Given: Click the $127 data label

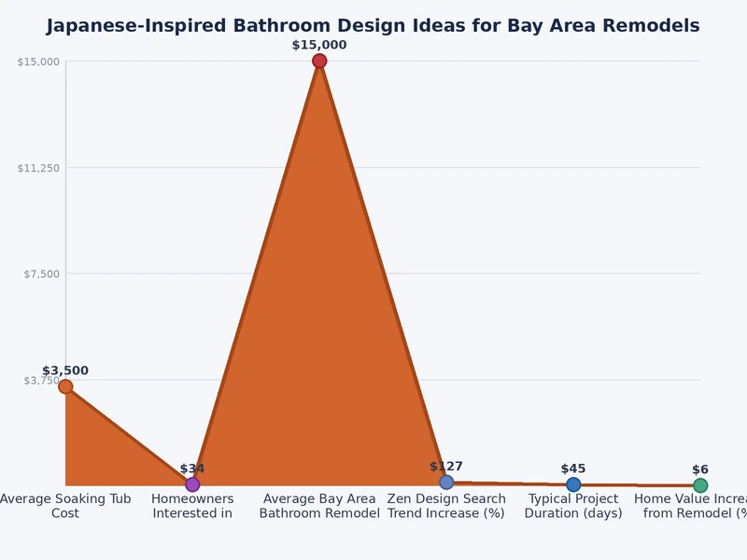Looking at the screenshot, I should click(x=446, y=466).
